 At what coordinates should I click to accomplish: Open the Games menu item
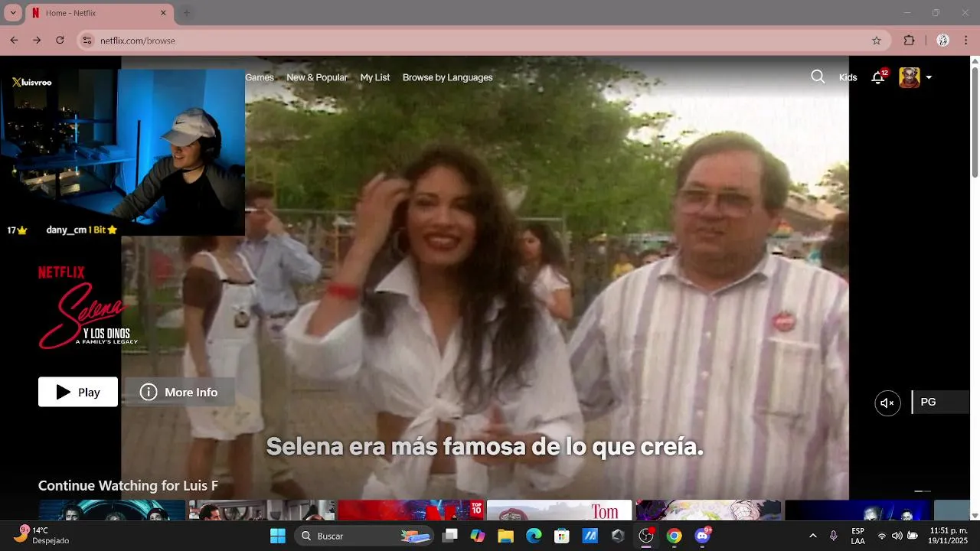click(260, 77)
